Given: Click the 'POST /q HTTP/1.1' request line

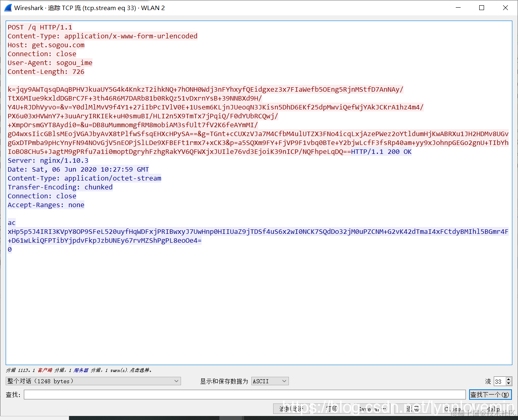Looking at the screenshot, I should (x=40, y=27).
